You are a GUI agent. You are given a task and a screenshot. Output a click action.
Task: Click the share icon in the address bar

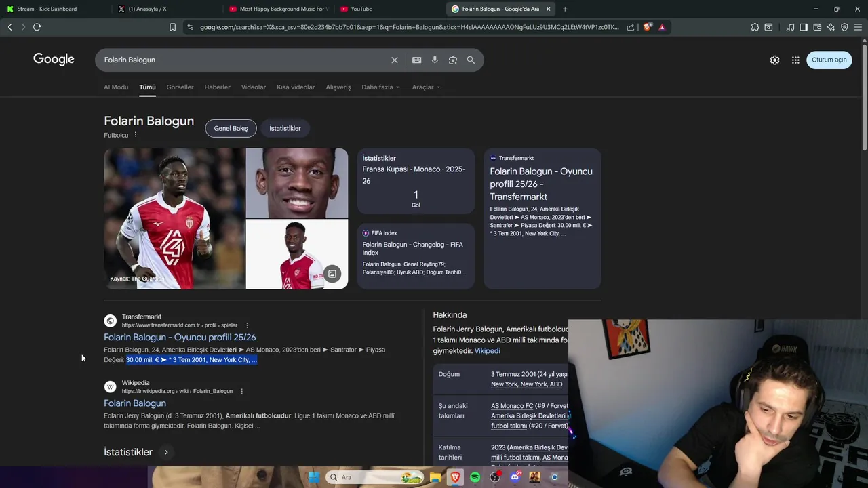point(631,27)
